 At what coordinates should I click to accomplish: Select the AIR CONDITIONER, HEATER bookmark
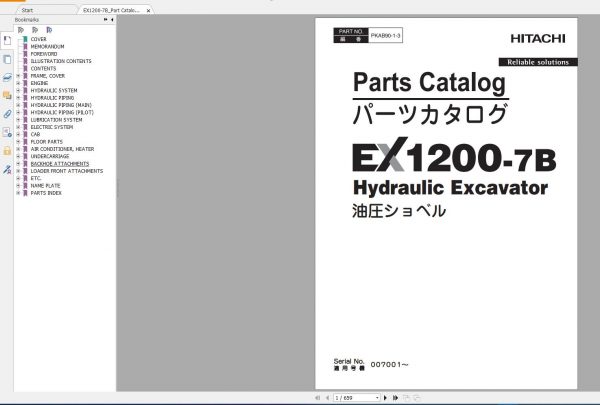[62, 149]
